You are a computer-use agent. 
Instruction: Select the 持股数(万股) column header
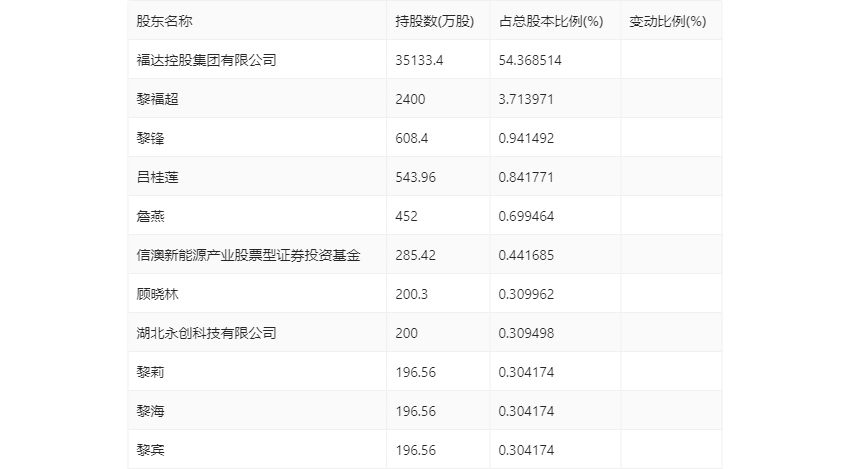[435, 21]
